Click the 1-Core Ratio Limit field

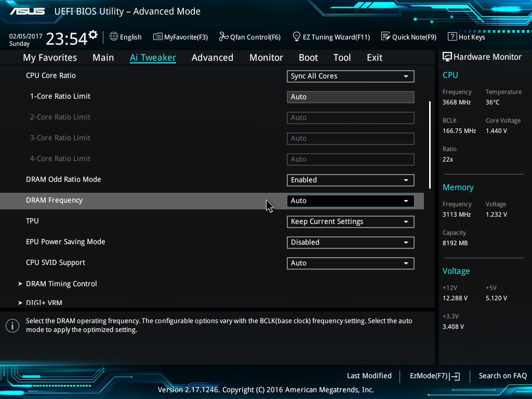(351, 97)
